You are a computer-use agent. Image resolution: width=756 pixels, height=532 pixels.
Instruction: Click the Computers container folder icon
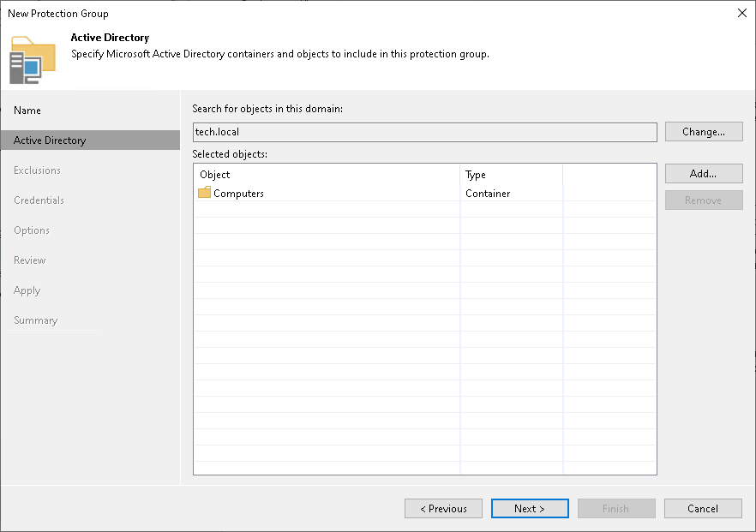click(x=204, y=194)
